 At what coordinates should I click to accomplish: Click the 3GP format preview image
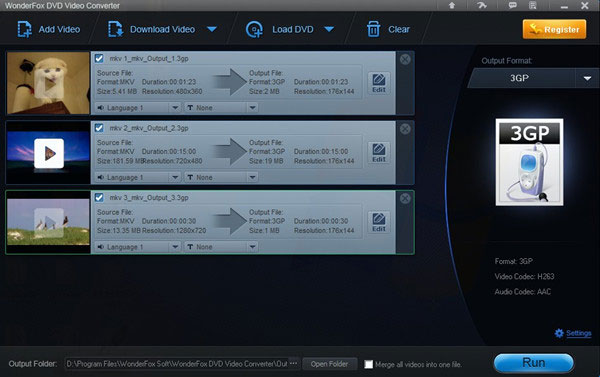point(529,162)
